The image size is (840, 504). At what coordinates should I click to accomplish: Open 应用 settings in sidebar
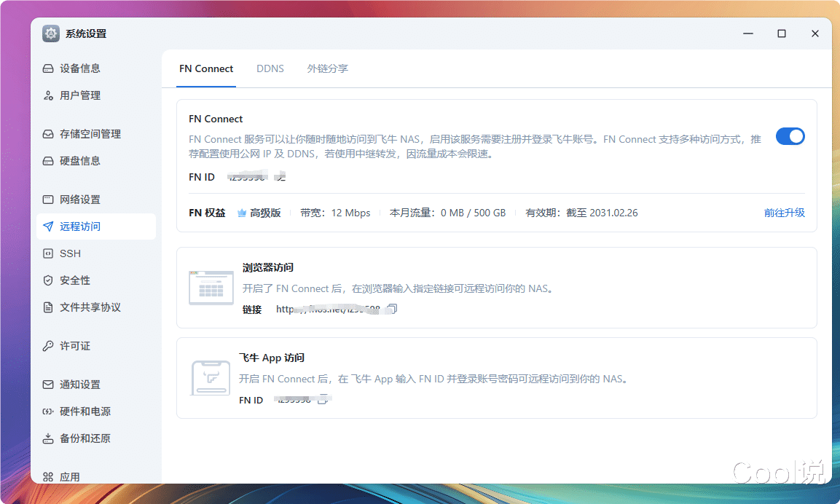pyautogui.click(x=96, y=476)
